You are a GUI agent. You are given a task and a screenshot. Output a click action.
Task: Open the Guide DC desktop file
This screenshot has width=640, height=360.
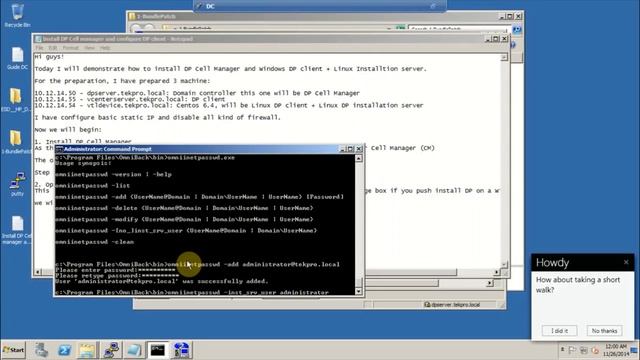pyautogui.click(x=17, y=58)
